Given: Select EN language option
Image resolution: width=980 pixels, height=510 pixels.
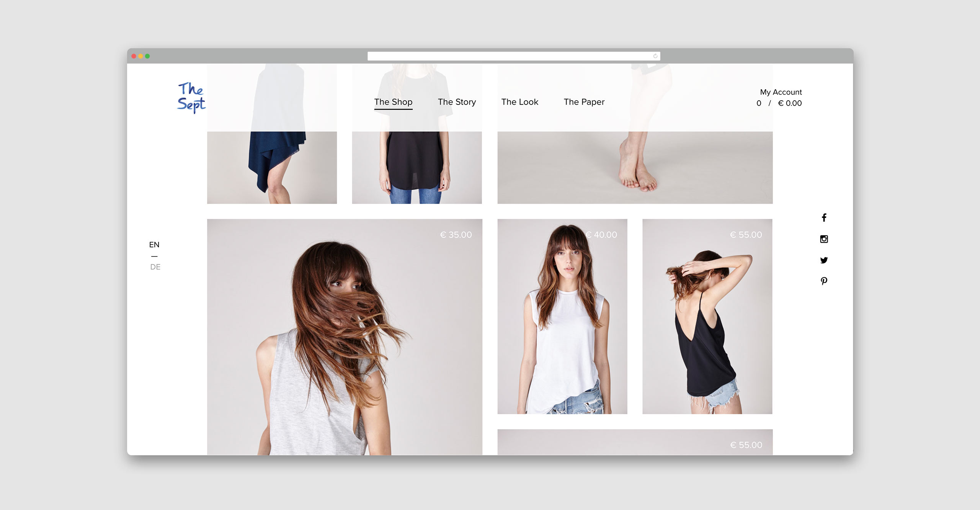Looking at the screenshot, I should coord(154,244).
